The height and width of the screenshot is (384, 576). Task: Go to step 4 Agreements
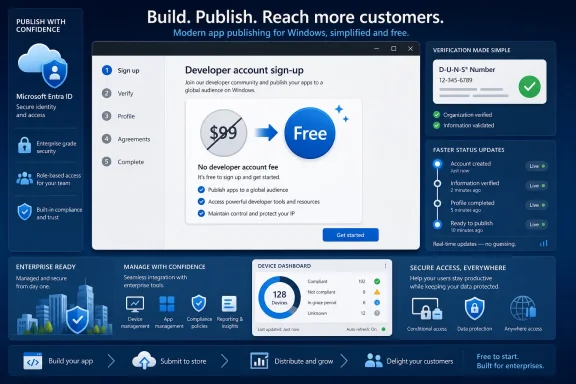click(126, 139)
